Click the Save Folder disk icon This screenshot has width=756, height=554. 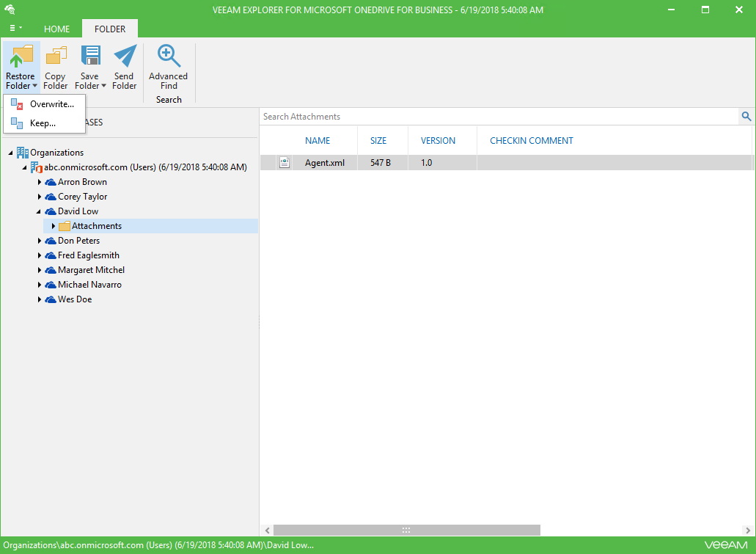click(x=91, y=56)
